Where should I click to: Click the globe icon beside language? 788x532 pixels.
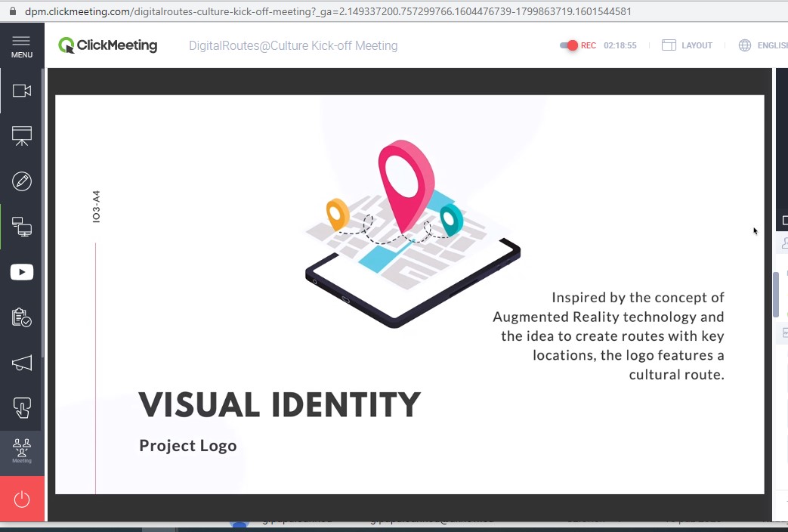pyautogui.click(x=745, y=45)
